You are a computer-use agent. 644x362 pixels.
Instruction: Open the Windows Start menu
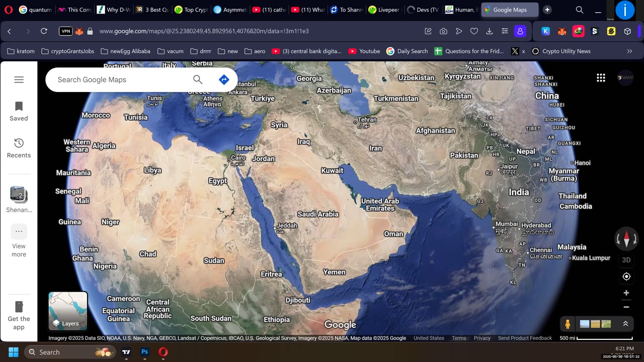(13, 352)
